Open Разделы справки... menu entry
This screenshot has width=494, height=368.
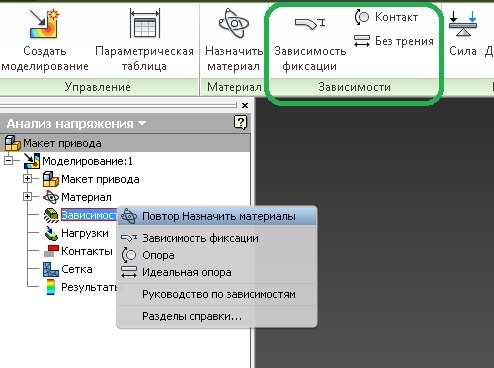[217, 316]
